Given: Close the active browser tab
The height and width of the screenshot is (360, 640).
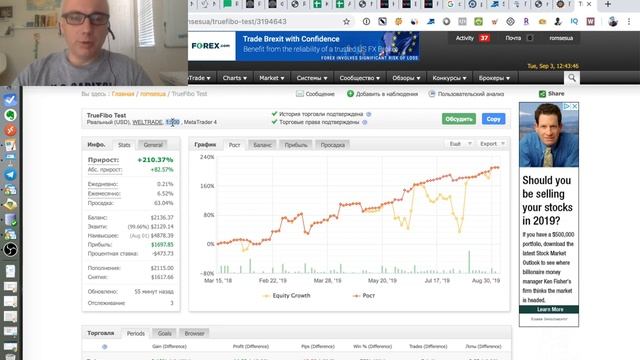Looking at the screenshot, I should tap(589, 4).
